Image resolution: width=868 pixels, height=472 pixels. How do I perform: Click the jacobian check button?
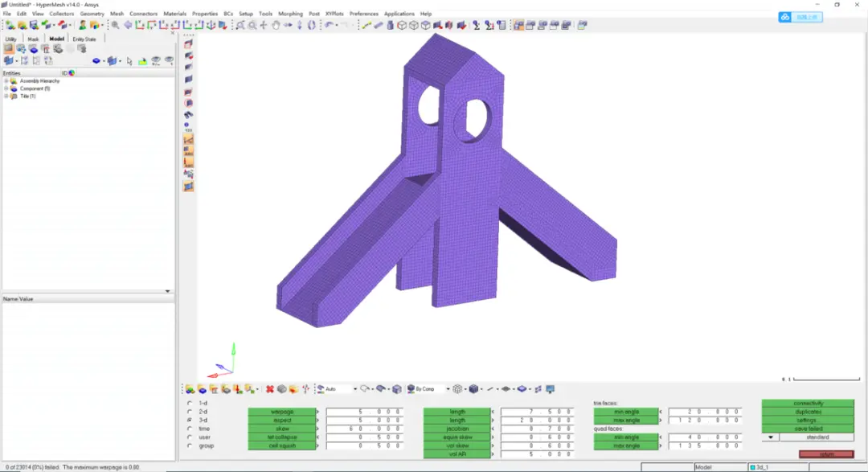[x=457, y=429]
